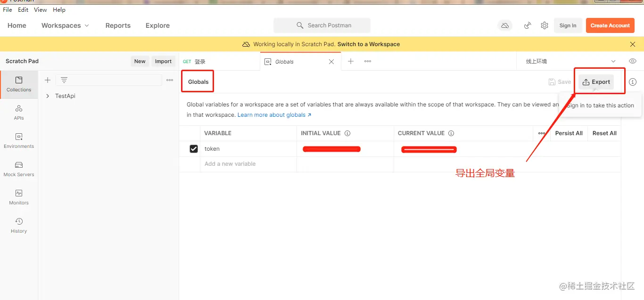
Task: Click Add a new variable field
Action: (x=248, y=164)
